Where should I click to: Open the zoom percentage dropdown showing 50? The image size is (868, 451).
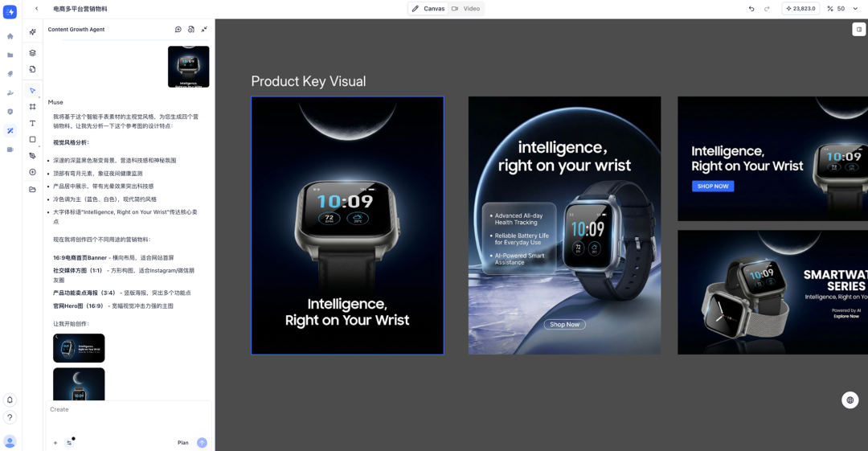843,8
